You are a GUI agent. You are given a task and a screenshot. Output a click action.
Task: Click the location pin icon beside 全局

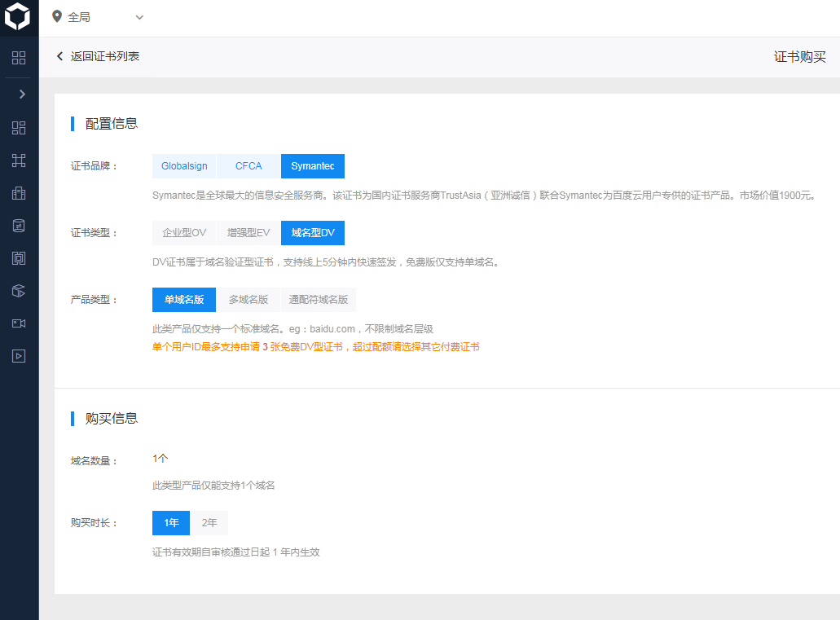(57, 17)
